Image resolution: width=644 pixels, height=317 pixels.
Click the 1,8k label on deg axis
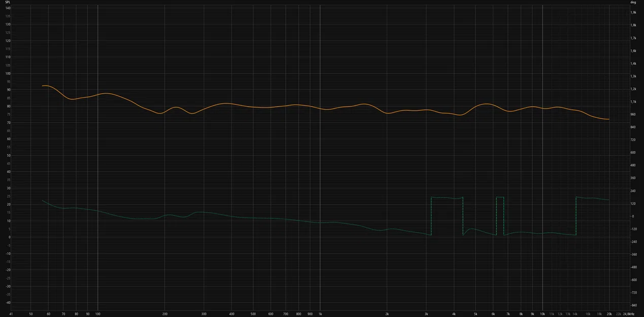633,25
